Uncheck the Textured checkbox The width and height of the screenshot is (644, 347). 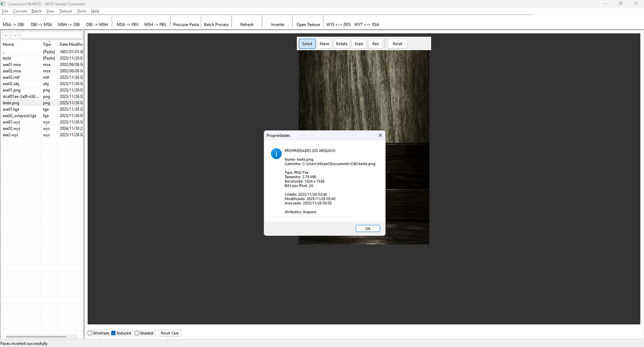click(113, 333)
